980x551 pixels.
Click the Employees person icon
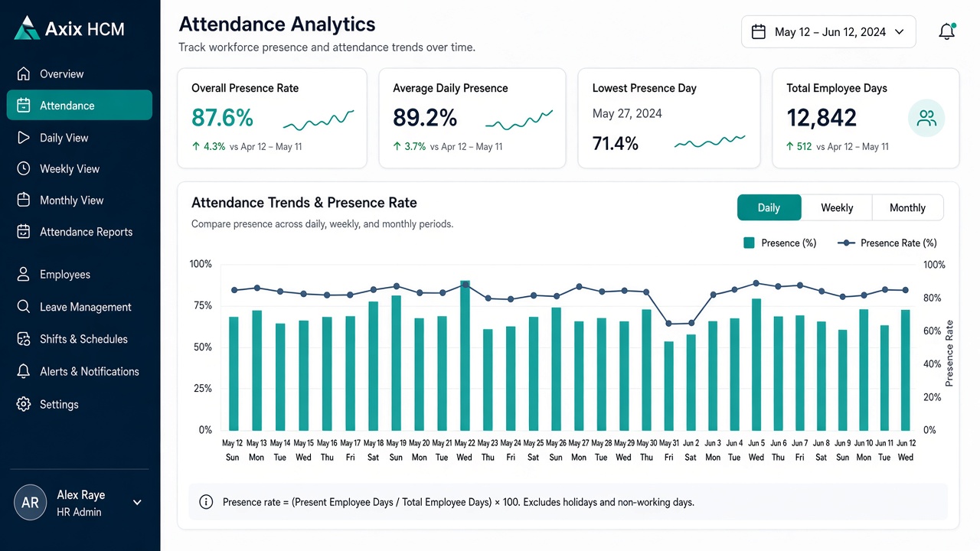pyautogui.click(x=24, y=274)
